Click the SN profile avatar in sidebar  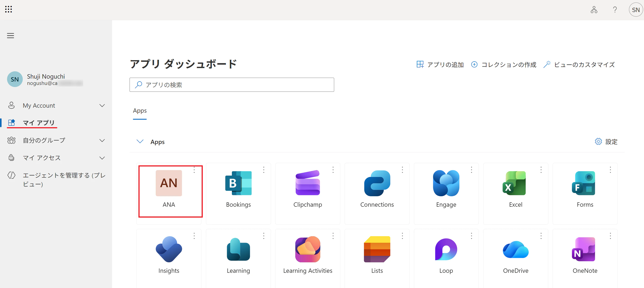[x=15, y=79]
